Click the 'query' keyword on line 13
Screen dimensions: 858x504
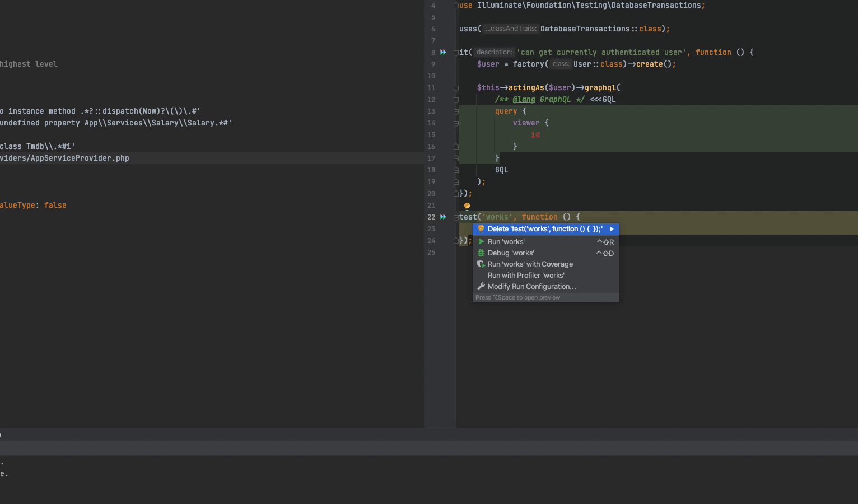(x=506, y=111)
